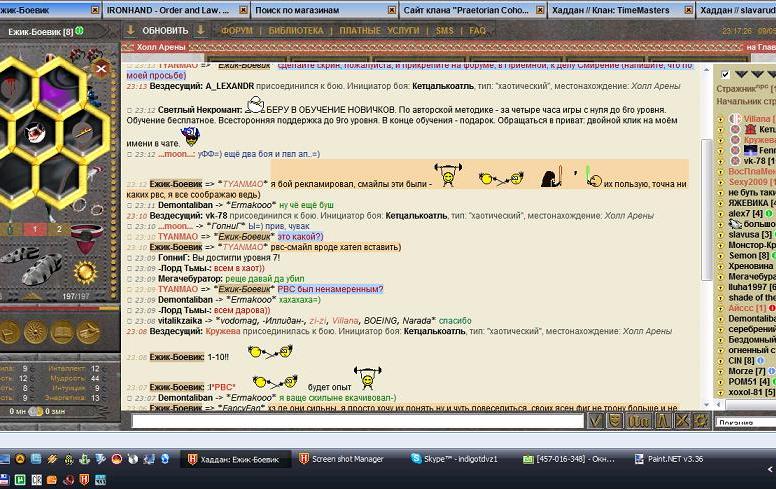Screen dimensions: 776x489
Task: Close the hexagon inventory overlay with X
Action: 101,68
